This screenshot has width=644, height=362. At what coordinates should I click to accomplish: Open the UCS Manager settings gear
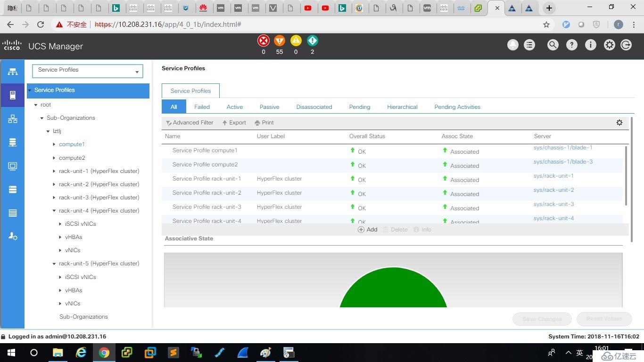coord(609,45)
